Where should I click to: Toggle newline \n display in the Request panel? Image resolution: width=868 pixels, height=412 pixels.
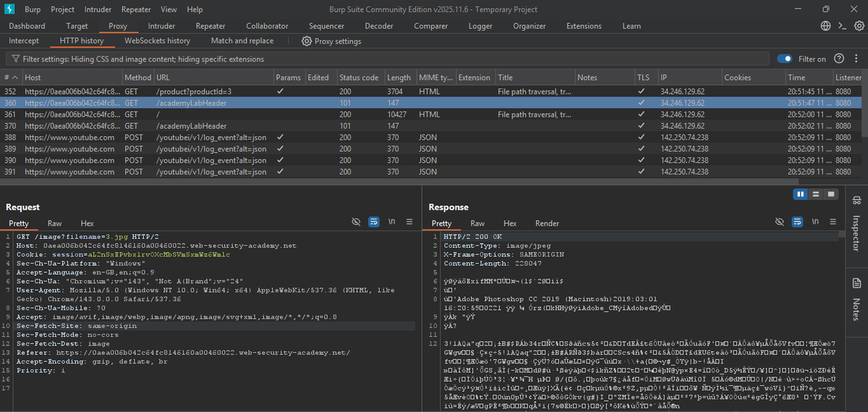click(392, 222)
